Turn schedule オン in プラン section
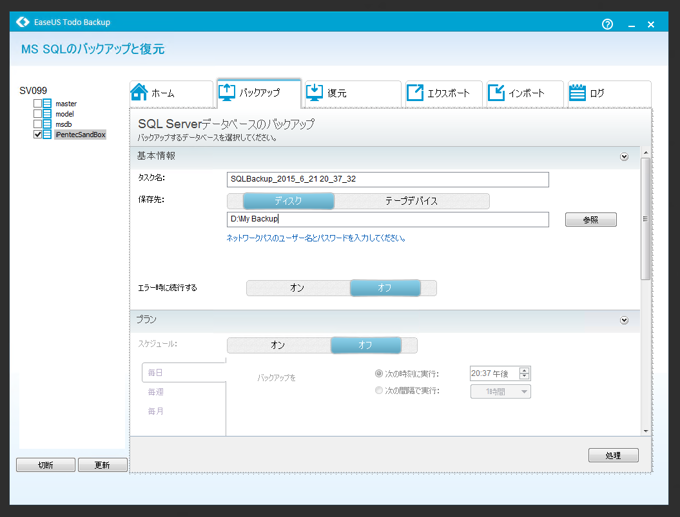 (x=278, y=345)
